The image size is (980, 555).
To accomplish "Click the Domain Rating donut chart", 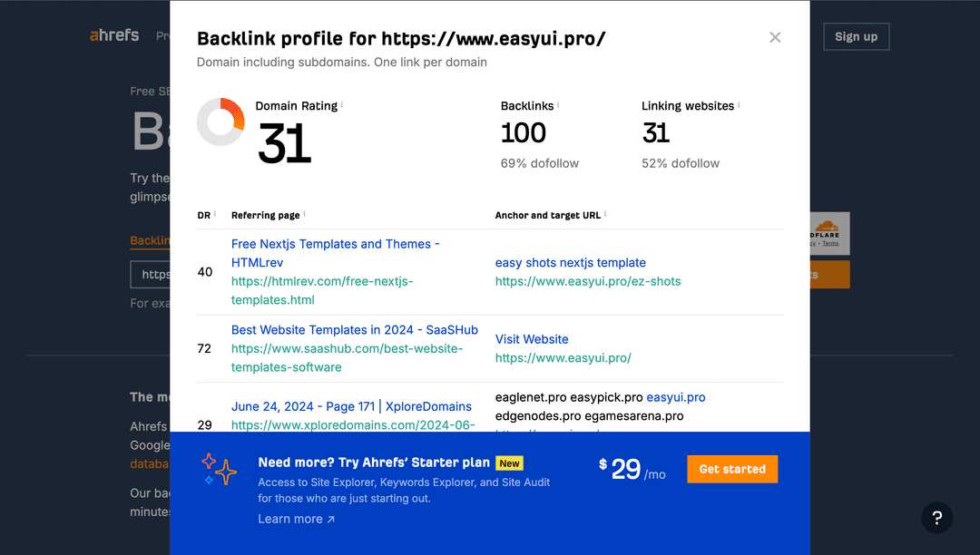I will point(220,121).
